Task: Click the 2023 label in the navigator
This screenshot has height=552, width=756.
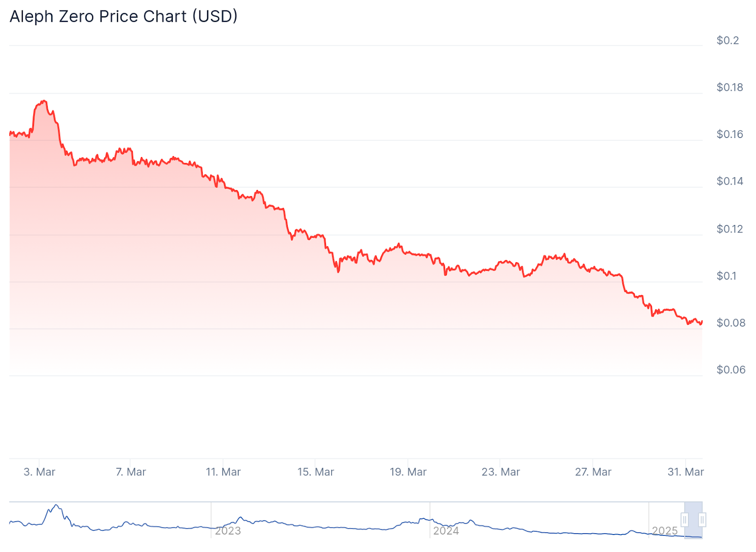Action: tap(228, 531)
